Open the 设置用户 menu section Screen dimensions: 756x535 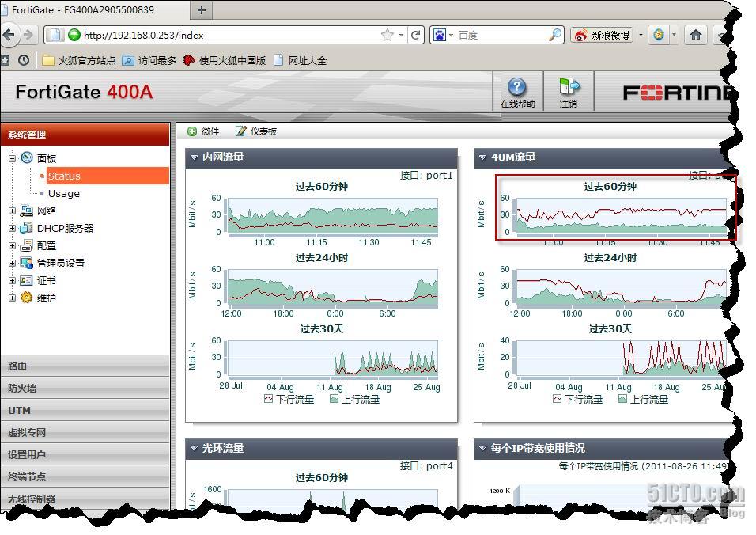coord(85,455)
